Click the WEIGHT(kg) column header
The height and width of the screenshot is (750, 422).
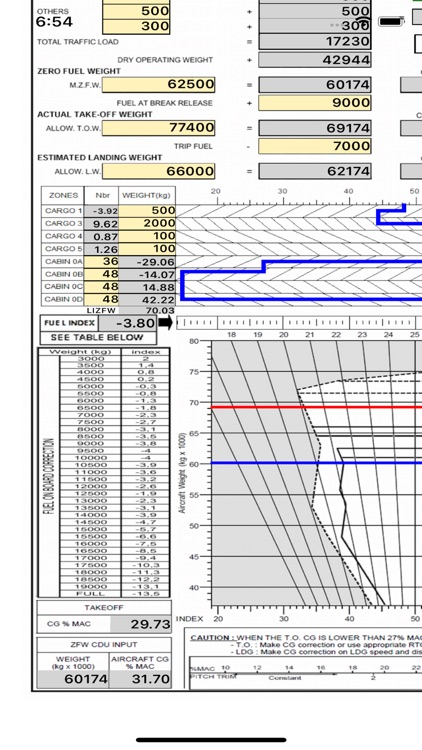(147, 195)
